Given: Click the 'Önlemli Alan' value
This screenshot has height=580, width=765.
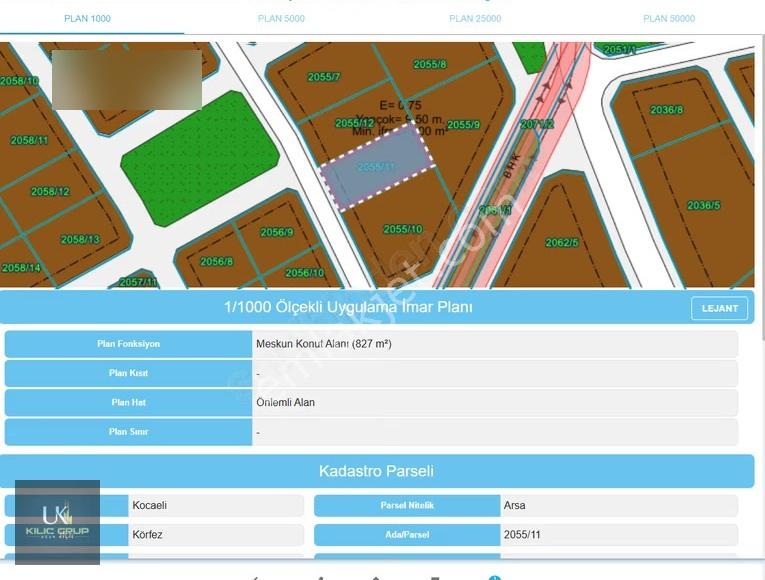Looking at the screenshot, I should 285,402.
